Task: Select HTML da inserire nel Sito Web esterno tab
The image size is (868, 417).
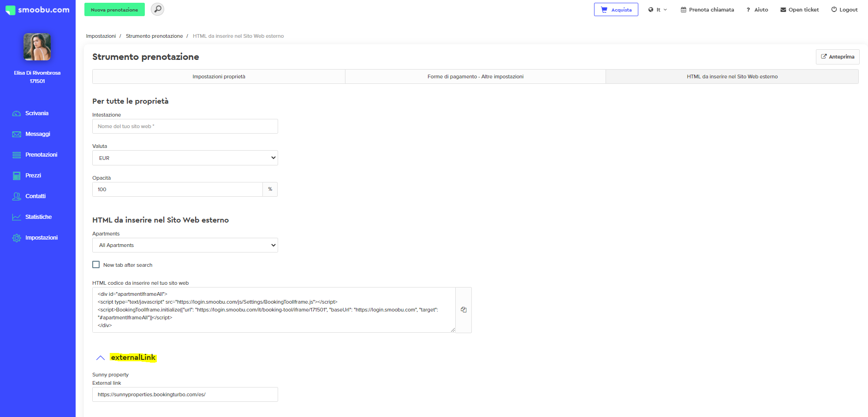Action: pos(732,76)
